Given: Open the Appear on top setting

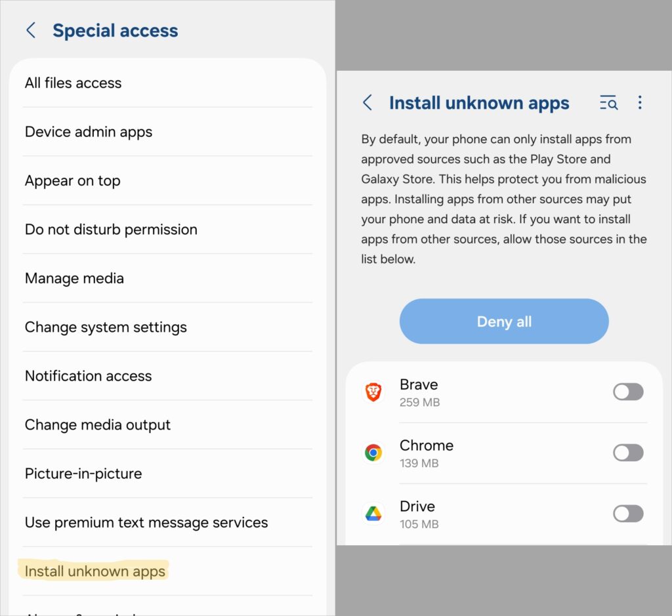Looking at the screenshot, I should click(x=72, y=180).
